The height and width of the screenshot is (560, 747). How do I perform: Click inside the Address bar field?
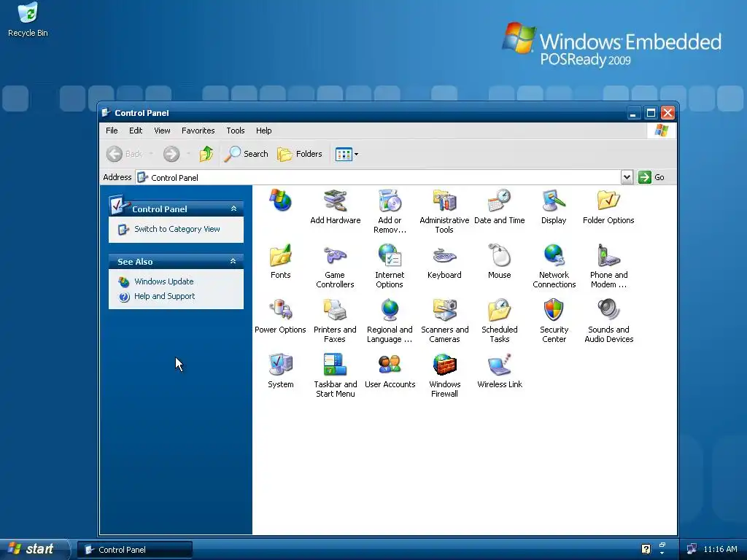[379, 177]
